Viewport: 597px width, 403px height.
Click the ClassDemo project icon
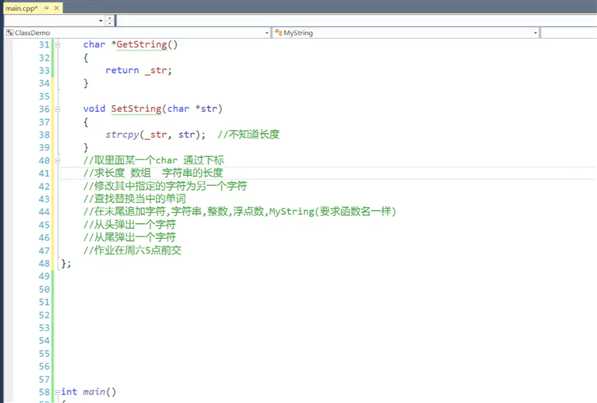(x=10, y=33)
